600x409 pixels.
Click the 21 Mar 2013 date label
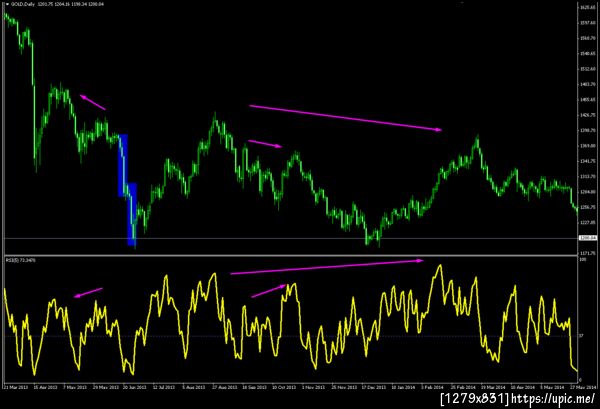15,387
